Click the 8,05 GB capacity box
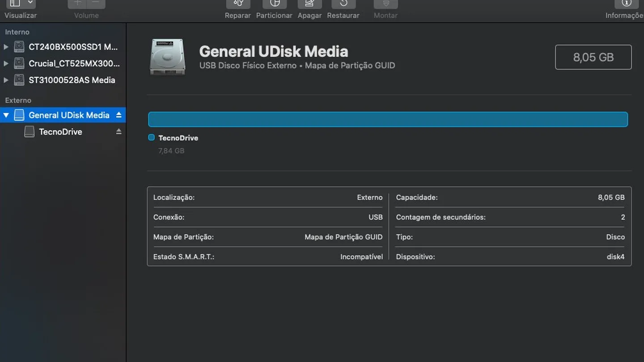Image resolution: width=644 pixels, height=362 pixels. [593, 57]
